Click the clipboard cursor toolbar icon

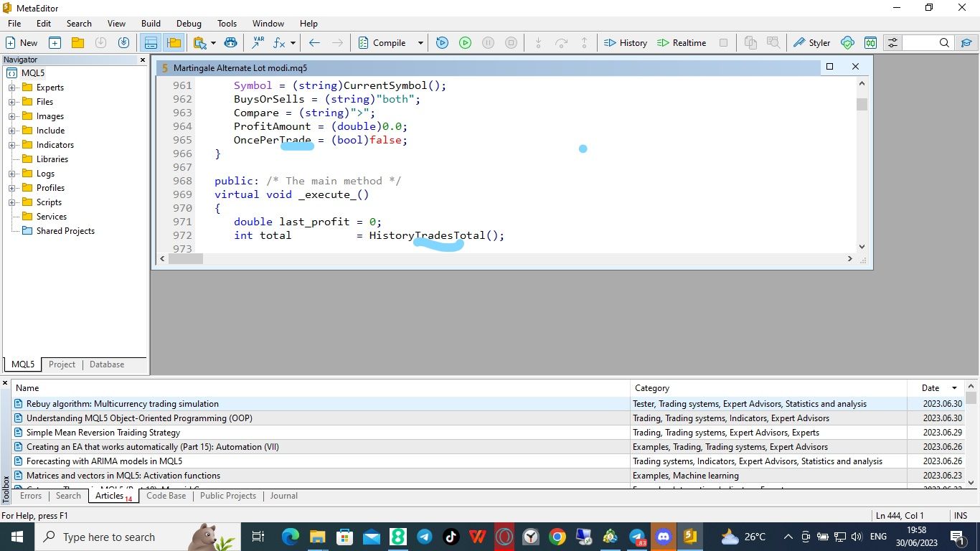[x=200, y=43]
